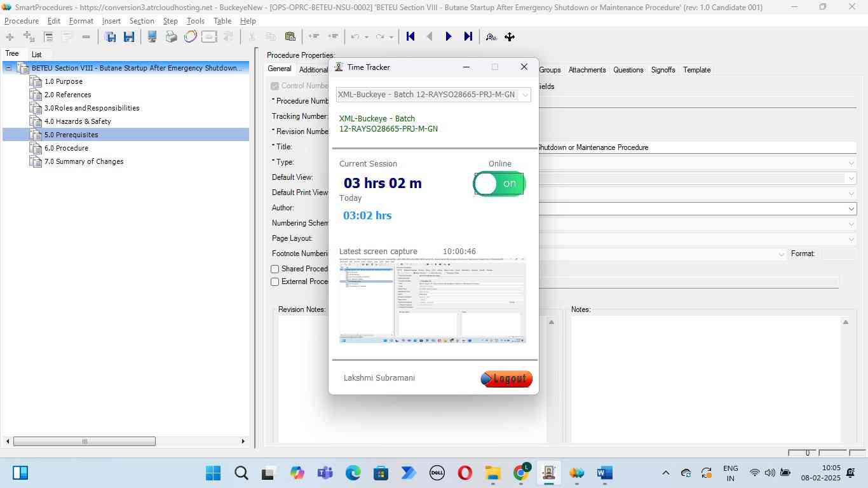Select 7.0 Summary of Changes in tree
The height and width of the screenshot is (488, 868).
[84, 161]
